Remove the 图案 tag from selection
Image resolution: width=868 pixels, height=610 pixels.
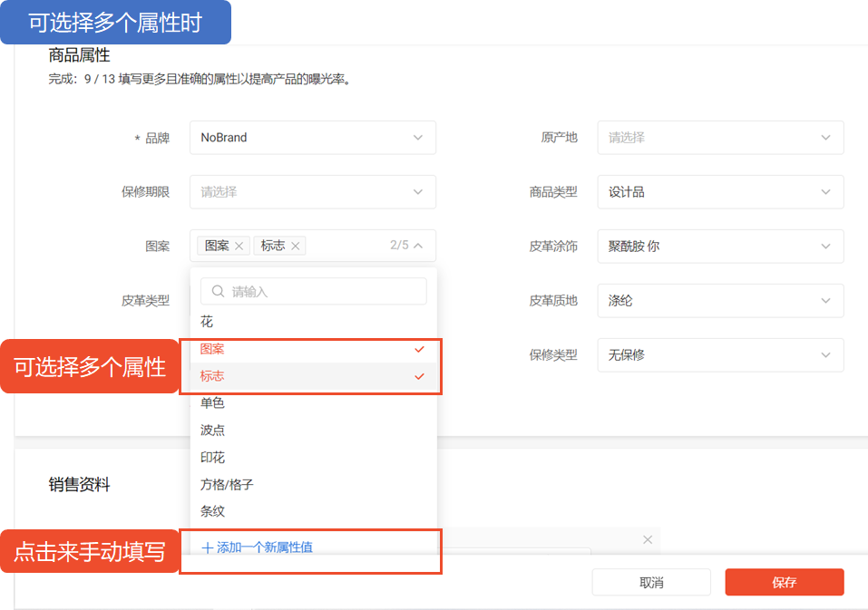[239, 246]
